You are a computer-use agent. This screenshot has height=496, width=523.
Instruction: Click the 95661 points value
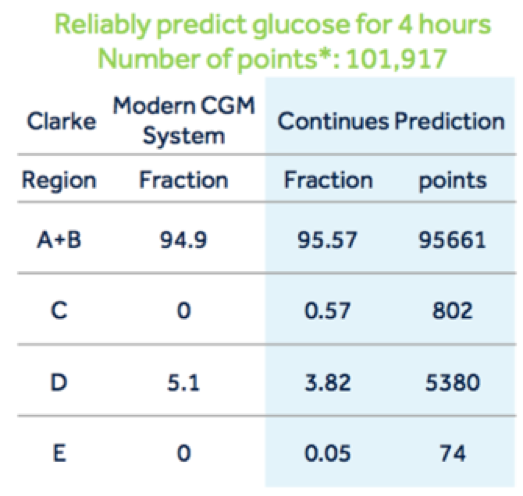click(453, 240)
